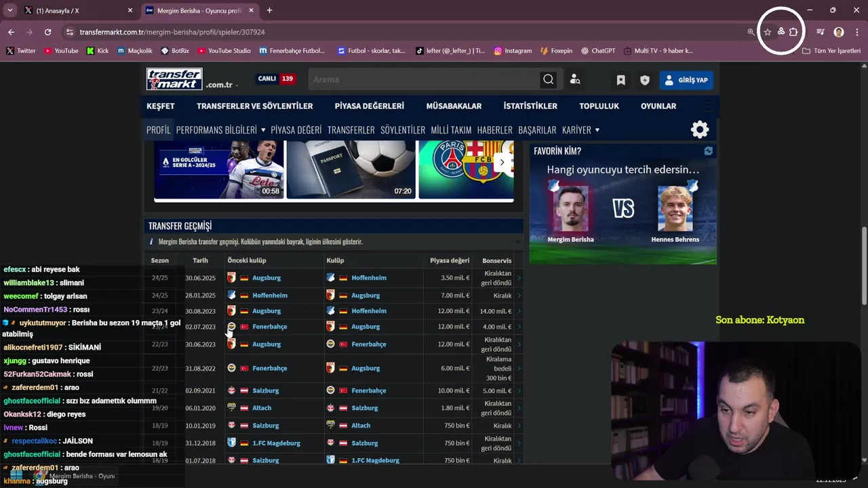The image size is (868, 488).
Task: Reload the page
Action: coord(47,32)
